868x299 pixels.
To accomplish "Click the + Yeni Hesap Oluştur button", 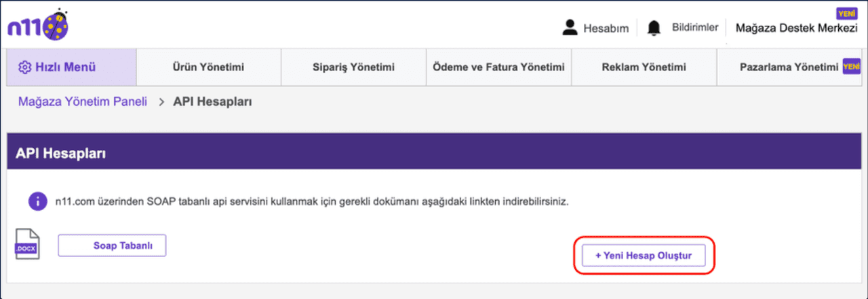I will pos(644,256).
